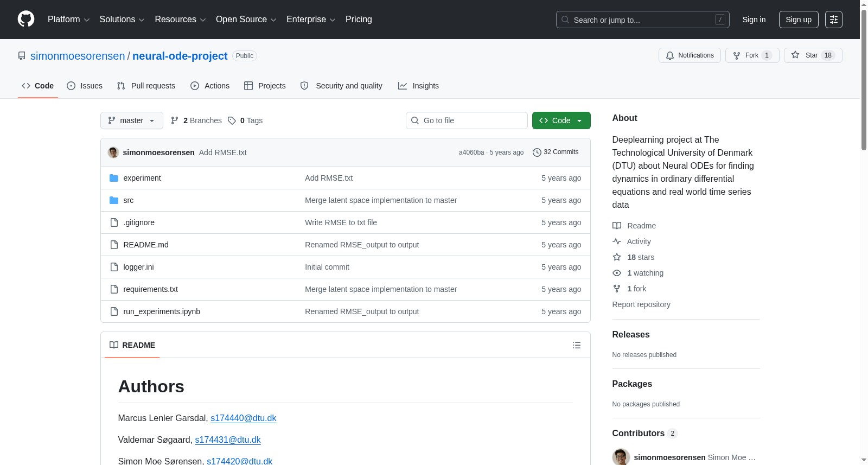Click the star icon beside 18 stars

617,257
